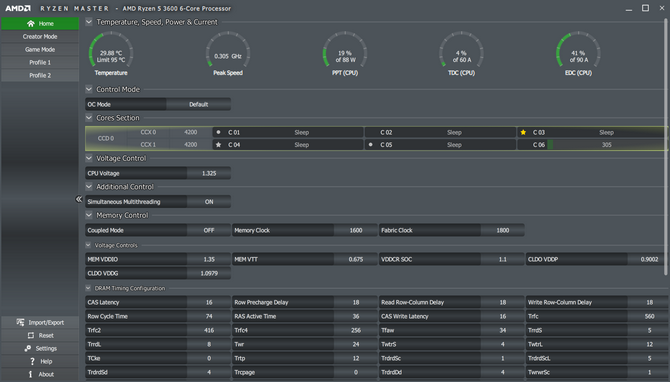Collapse the sidebar with double-chevron icon
The width and height of the screenshot is (670, 382).
pyautogui.click(x=79, y=199)
